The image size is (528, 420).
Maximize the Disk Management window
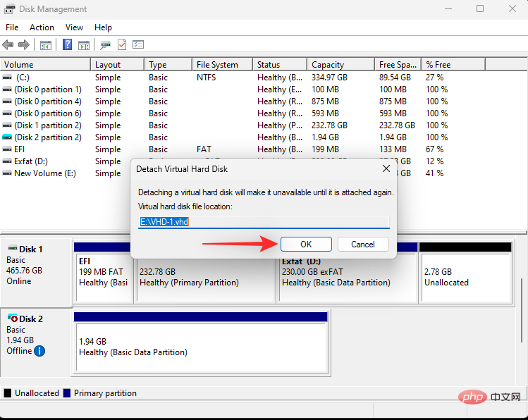[x=480, y=8]
